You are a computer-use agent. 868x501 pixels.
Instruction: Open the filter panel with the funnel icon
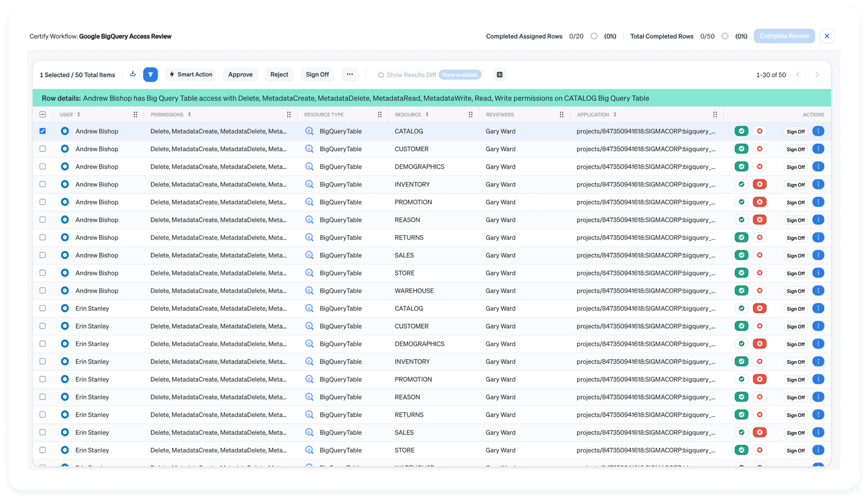[x=150, y=74]
